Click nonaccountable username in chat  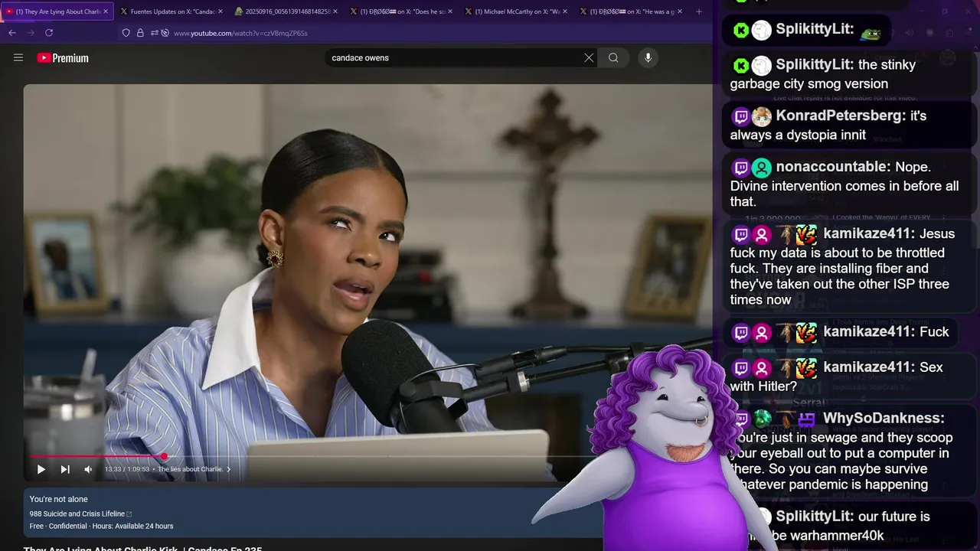click(x=834, y=167)
